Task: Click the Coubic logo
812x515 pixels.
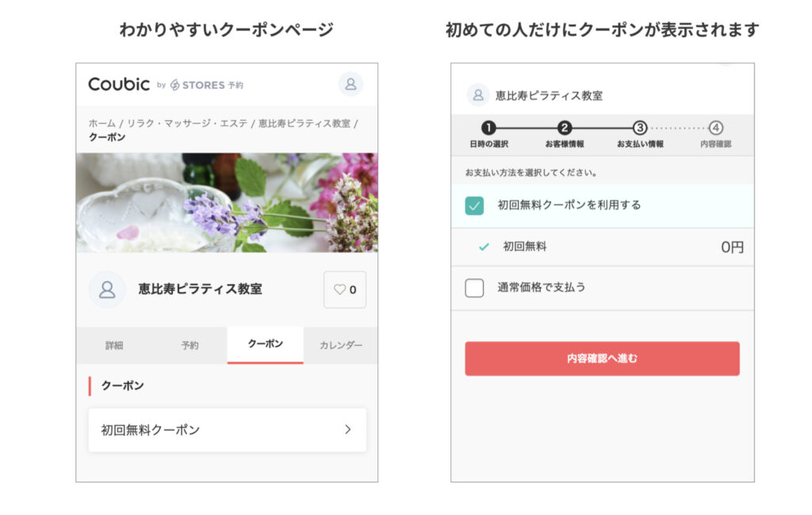Action: coord(119,84)
